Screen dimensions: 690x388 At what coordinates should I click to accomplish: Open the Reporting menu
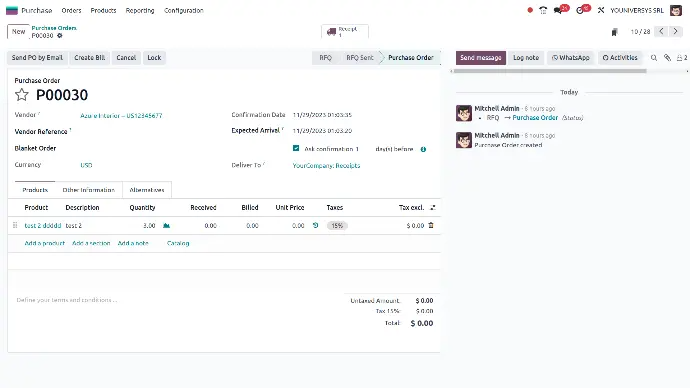point(140,10)
